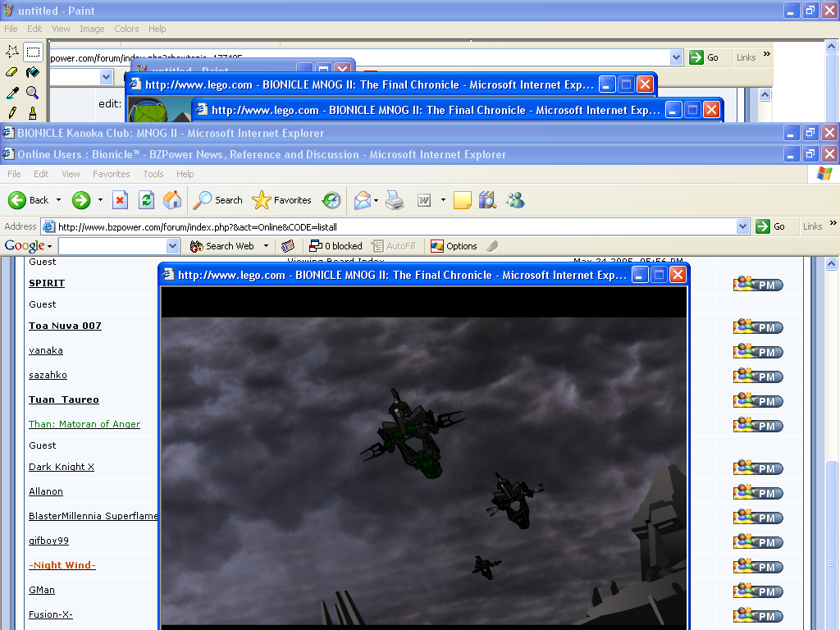840x630 pixels.
Task: Click the Search Web button
Action: [222, 246]
